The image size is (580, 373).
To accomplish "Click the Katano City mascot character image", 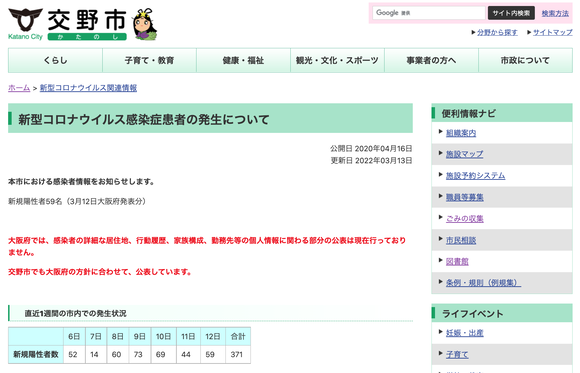I will (145, 24).
